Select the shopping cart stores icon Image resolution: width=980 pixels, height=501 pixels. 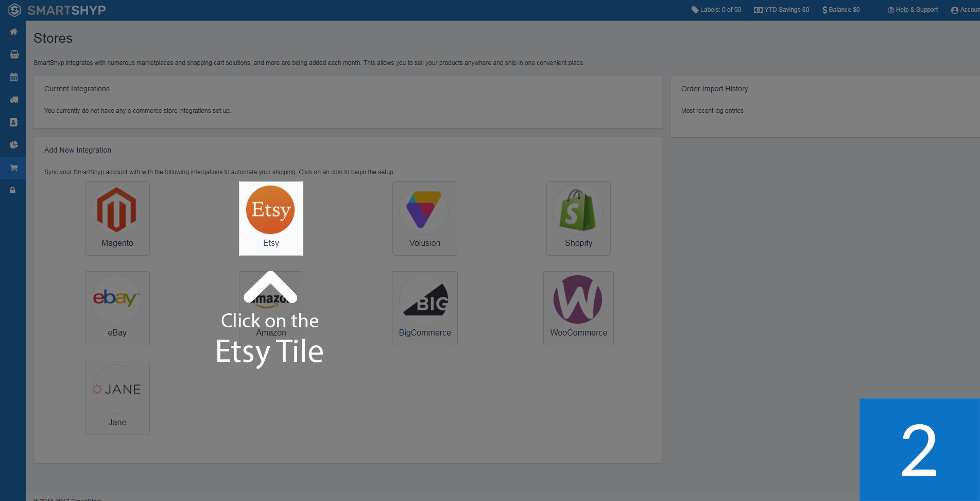13,168
